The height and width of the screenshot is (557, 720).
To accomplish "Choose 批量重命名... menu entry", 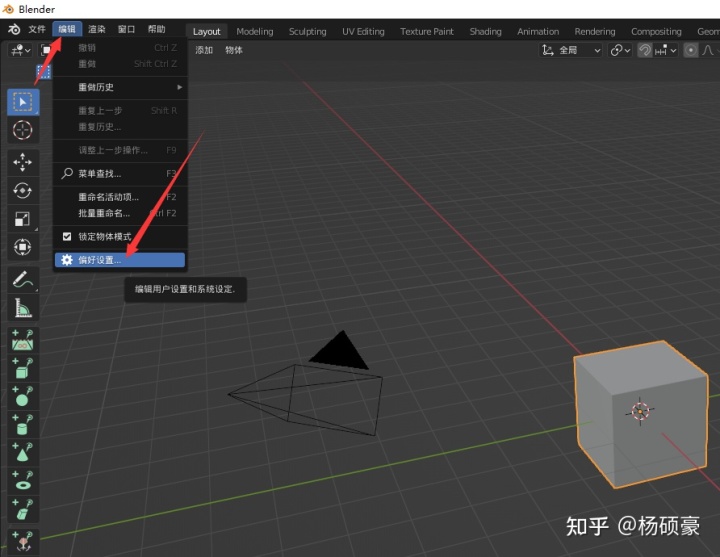I will coord(120,213).
